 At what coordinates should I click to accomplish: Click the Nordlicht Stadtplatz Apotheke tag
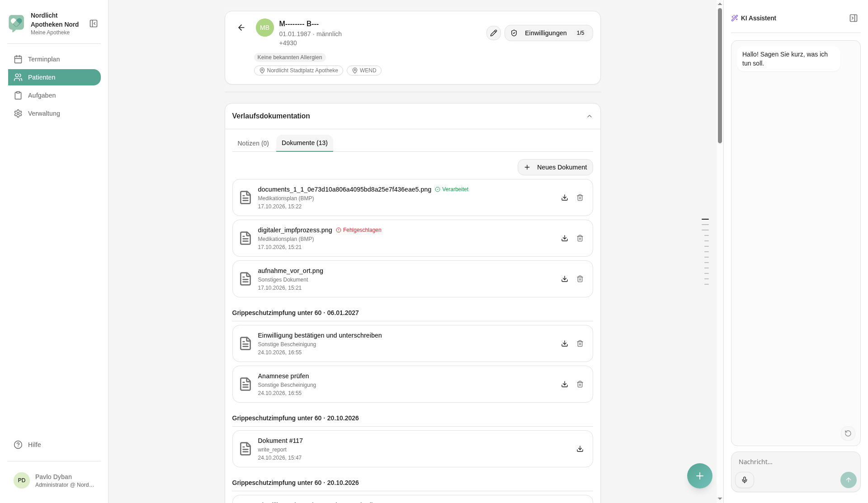pos(298,71)
